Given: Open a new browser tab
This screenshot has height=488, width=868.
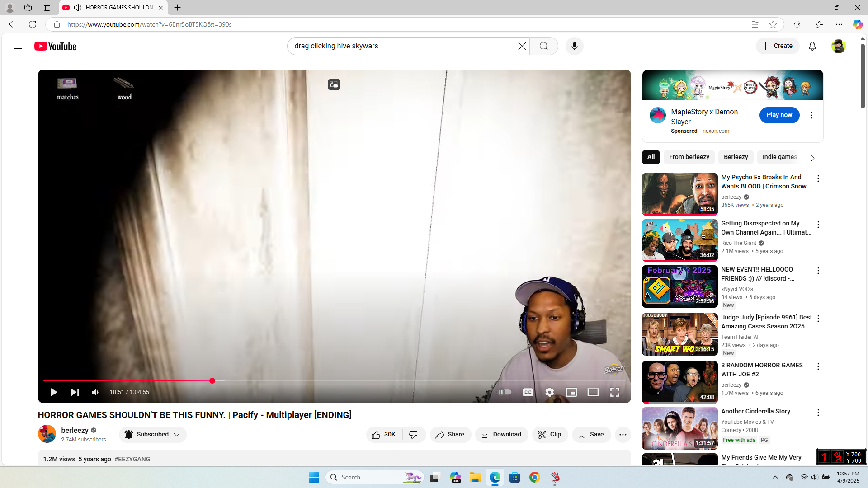Looking at the screenshot, I should (178, 8).
